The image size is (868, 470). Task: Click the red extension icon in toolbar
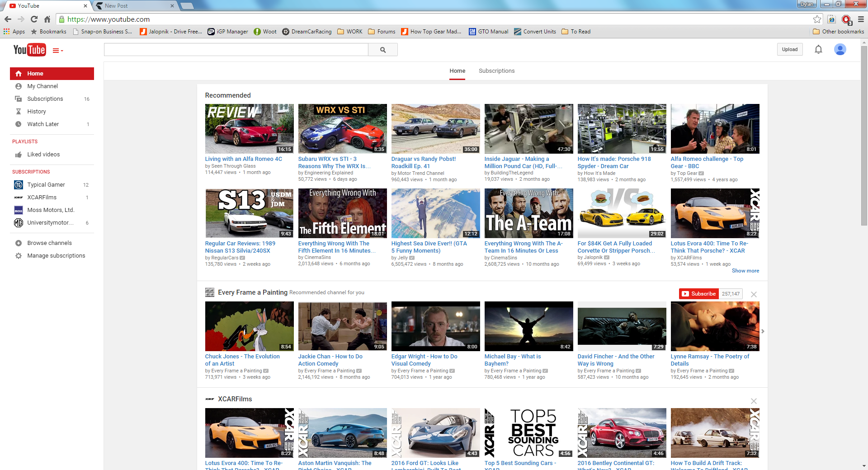tap(846, 19)
